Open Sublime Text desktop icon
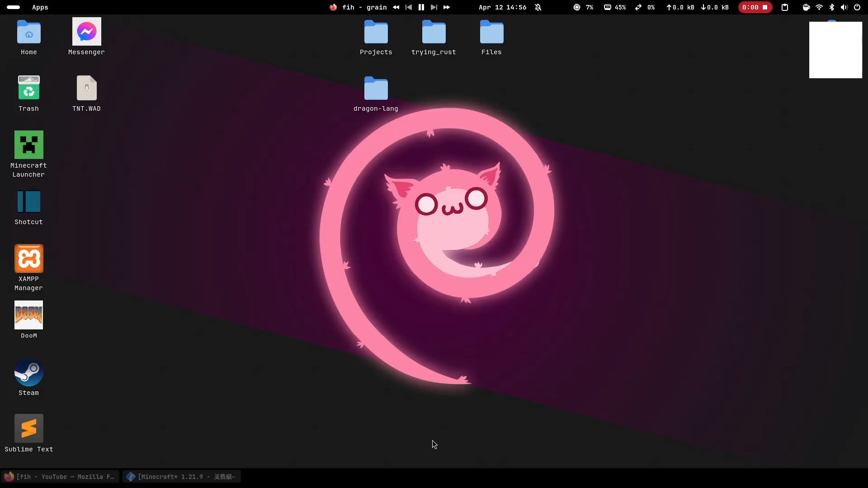 [28, 429]
